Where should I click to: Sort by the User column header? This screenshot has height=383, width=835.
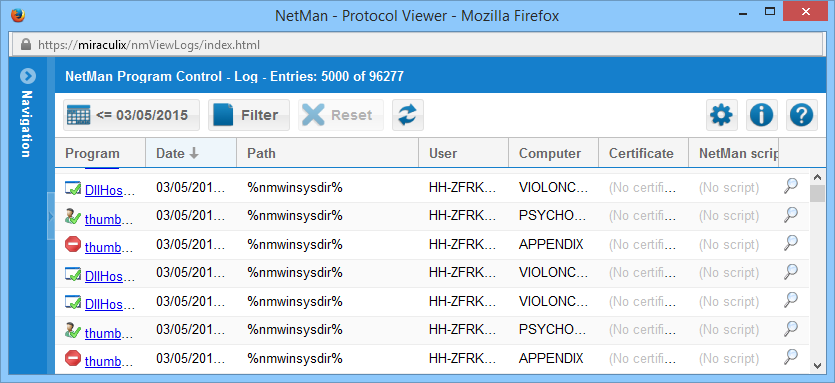[463, 153]
